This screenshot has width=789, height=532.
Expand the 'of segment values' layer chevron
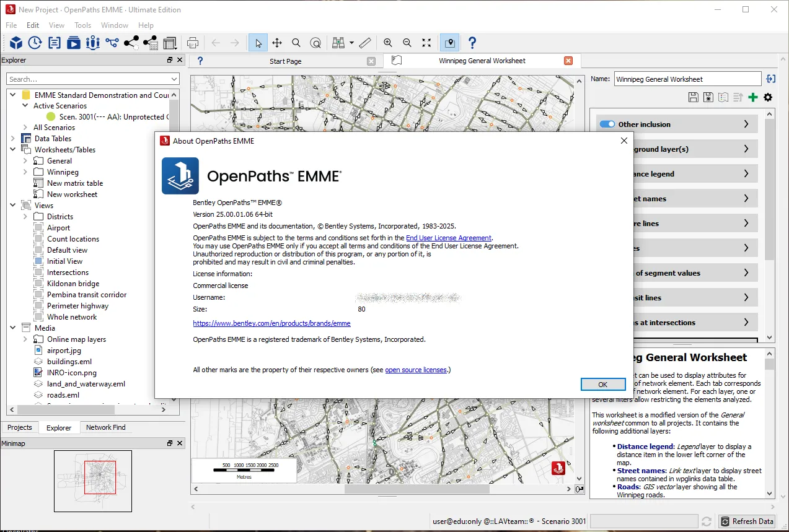coord(746,273)
